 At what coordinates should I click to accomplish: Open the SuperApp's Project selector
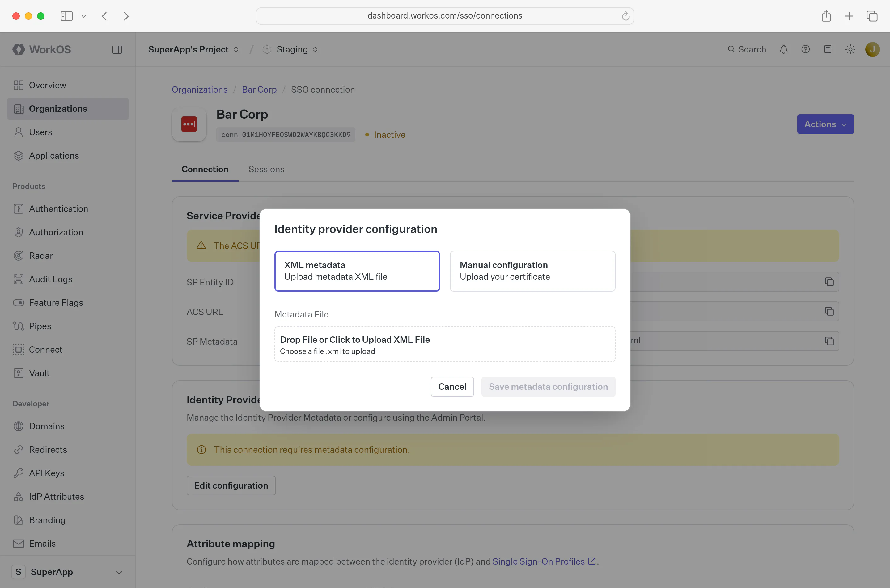193,49
